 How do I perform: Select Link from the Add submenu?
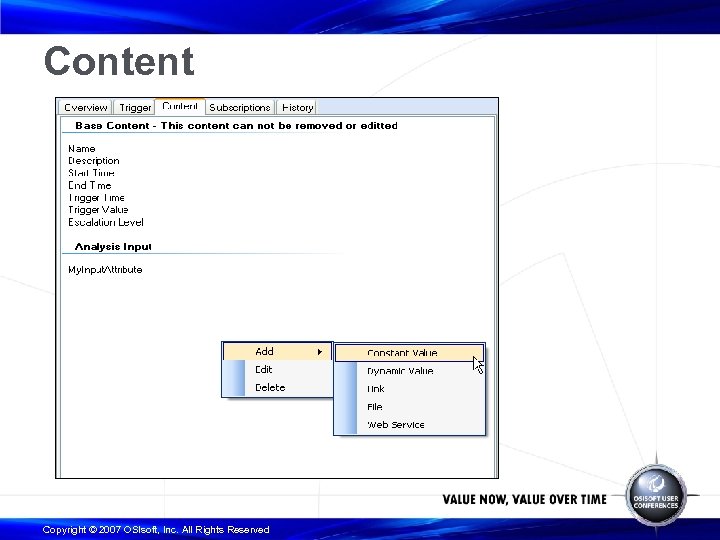[409, 389]
